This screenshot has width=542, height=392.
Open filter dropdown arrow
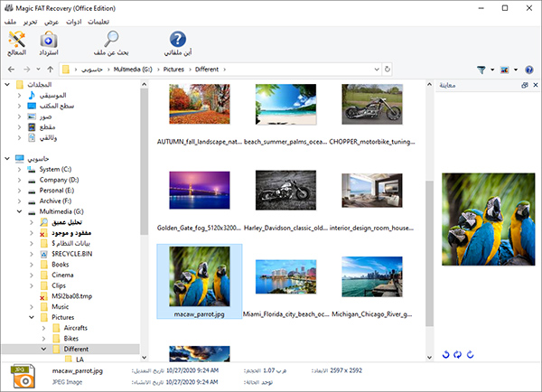coord(492,70)
